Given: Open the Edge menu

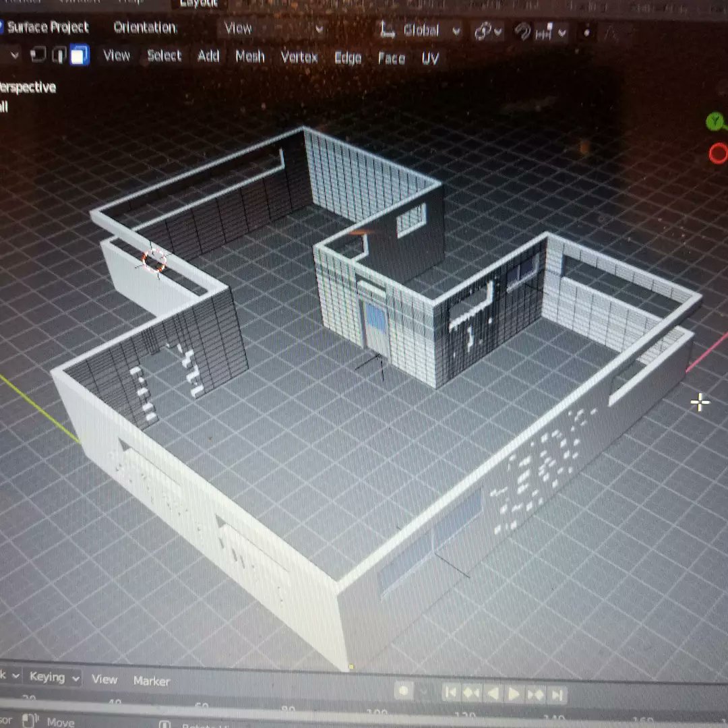Looking at the screenshot, I should 348,57.
